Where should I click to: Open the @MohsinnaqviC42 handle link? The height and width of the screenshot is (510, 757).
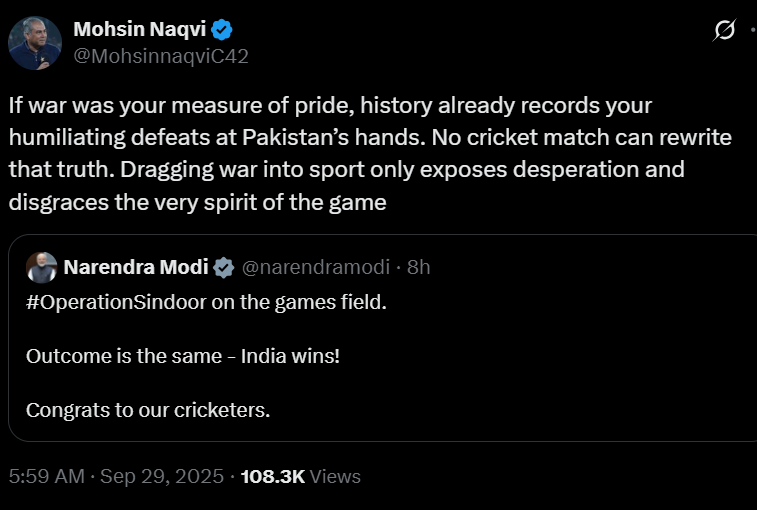[x=160, y=57]
